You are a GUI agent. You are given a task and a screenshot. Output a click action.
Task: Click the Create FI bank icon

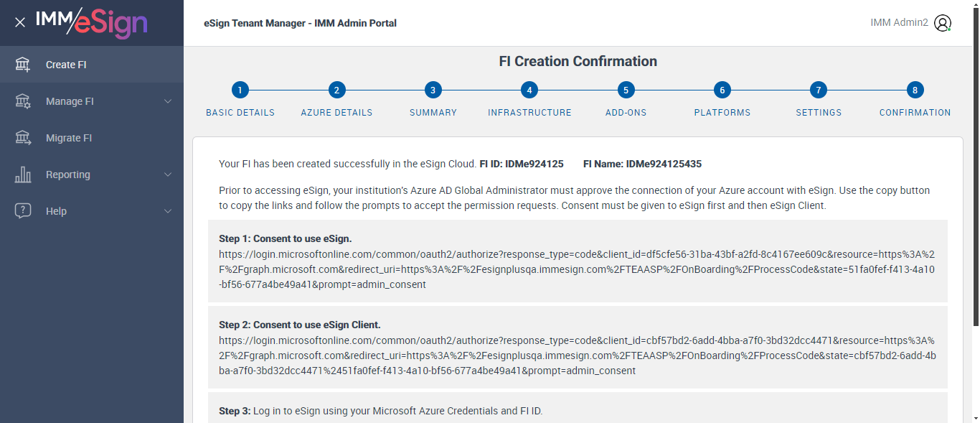click(23, 65)
